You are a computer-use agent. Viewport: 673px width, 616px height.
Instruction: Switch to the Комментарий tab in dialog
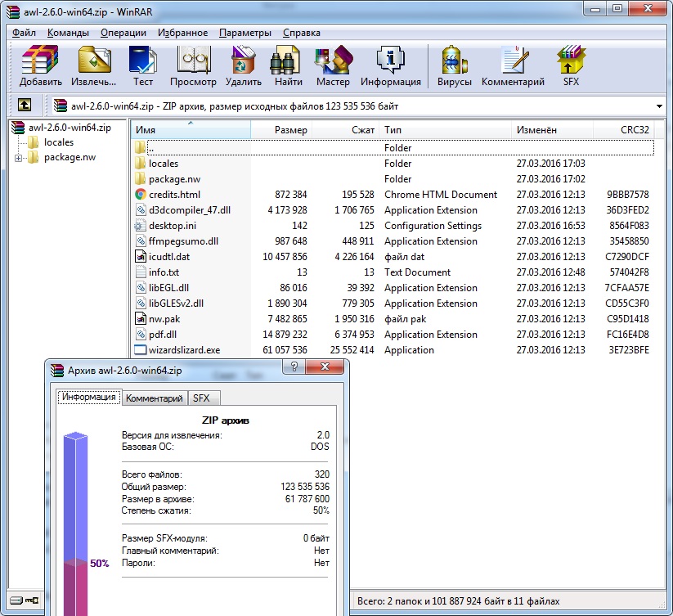pyautogui.click(x=154, y=398)
